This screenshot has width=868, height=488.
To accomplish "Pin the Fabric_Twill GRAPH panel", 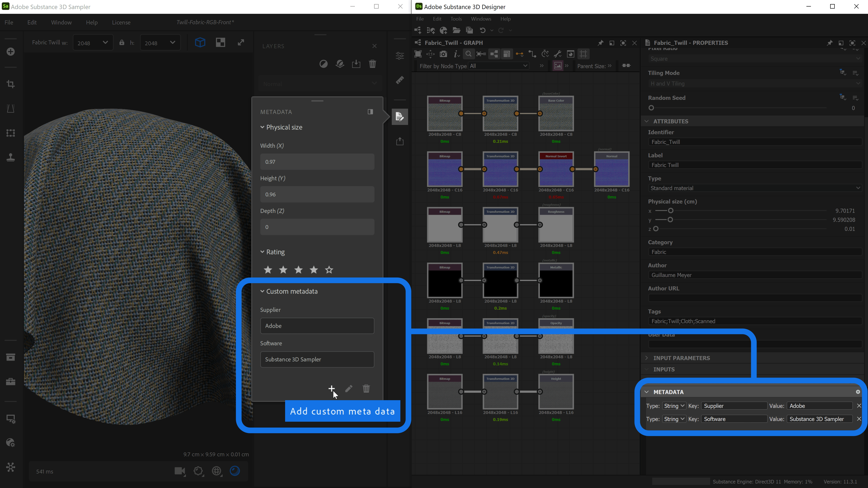I will click(601, 43).
